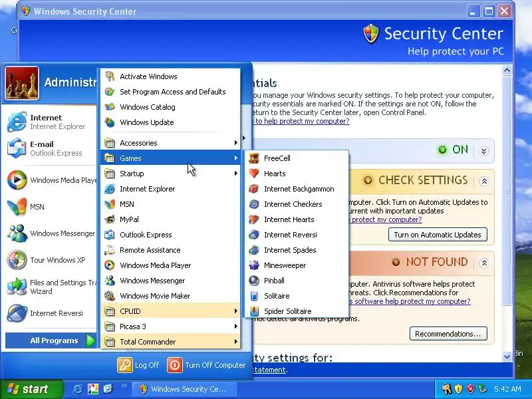Image resolution: width=532 pixels, height=399 pixels.
Task: Open Internet Checkers
Action: point(296,204)
